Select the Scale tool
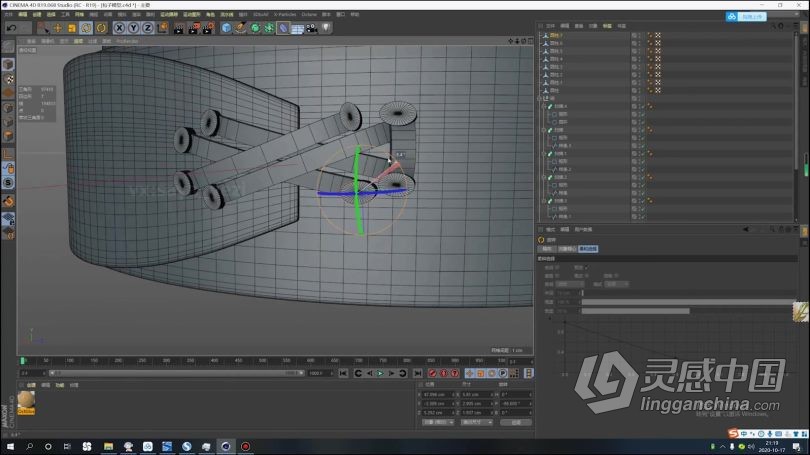 tap(72, 28)
